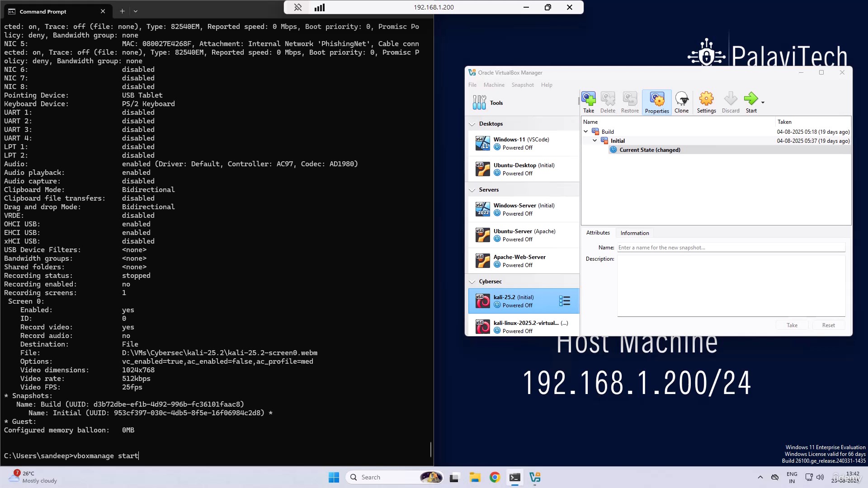Select the Windows-Server (Initial) VM
Screen dimensions: 868x488
click(524, 209)
